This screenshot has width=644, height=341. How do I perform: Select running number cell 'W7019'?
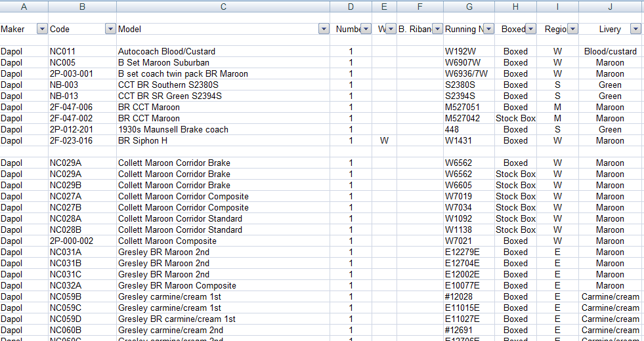(x=469, y=196)
